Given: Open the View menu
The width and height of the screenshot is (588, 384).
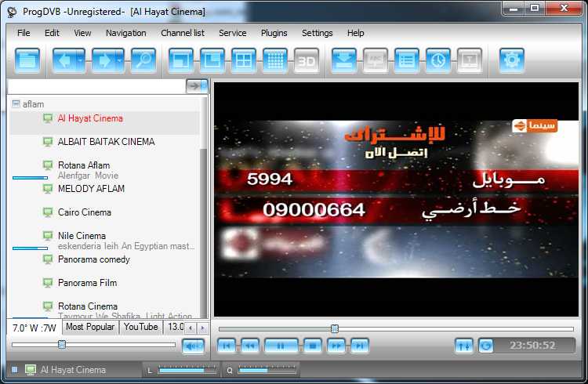Looking at the screenshot, I should point(82,33).
